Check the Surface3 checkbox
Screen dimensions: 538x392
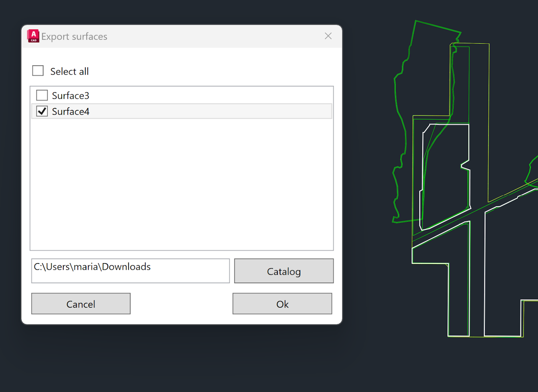click(41, 95)
